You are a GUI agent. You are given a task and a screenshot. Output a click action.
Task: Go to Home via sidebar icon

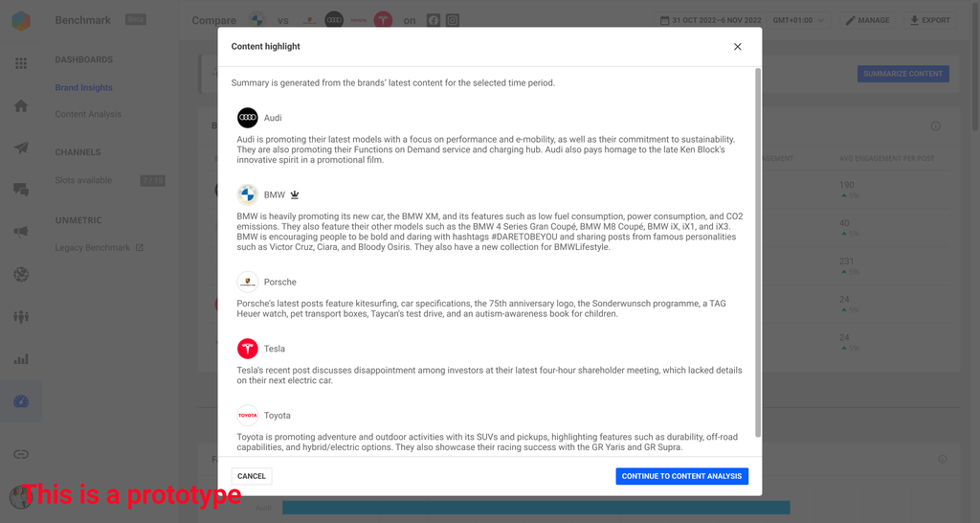click(20, 105)
